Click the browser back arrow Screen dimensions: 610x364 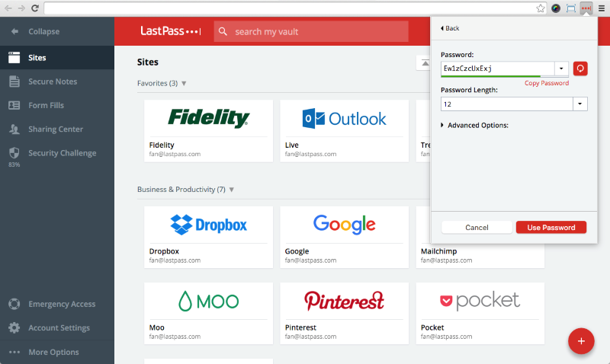point(8,8)
